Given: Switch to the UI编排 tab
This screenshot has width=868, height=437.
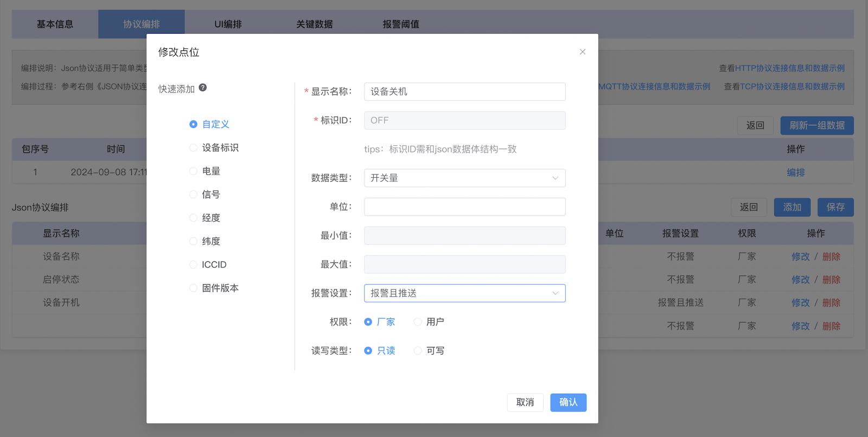Looking at the screenshot, I should tap(228, 24).
